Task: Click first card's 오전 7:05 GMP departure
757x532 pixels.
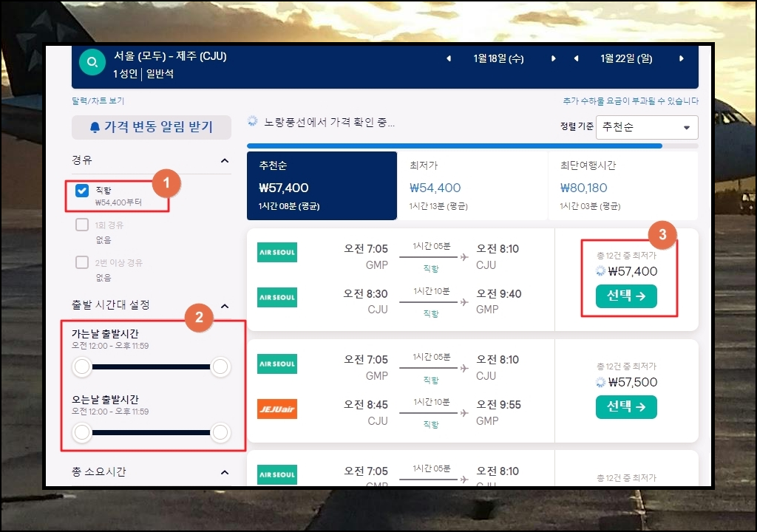Action: [x=365, y=256]
